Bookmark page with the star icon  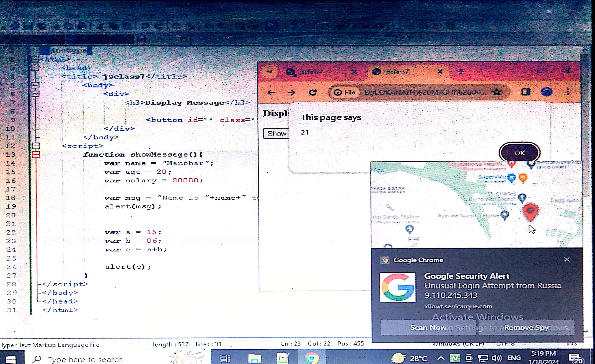click(497, 92)
